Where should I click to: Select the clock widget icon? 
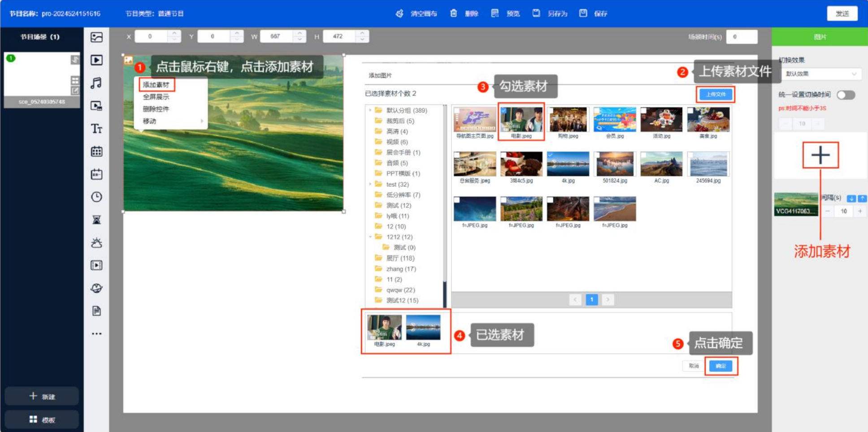click(96, 197)
